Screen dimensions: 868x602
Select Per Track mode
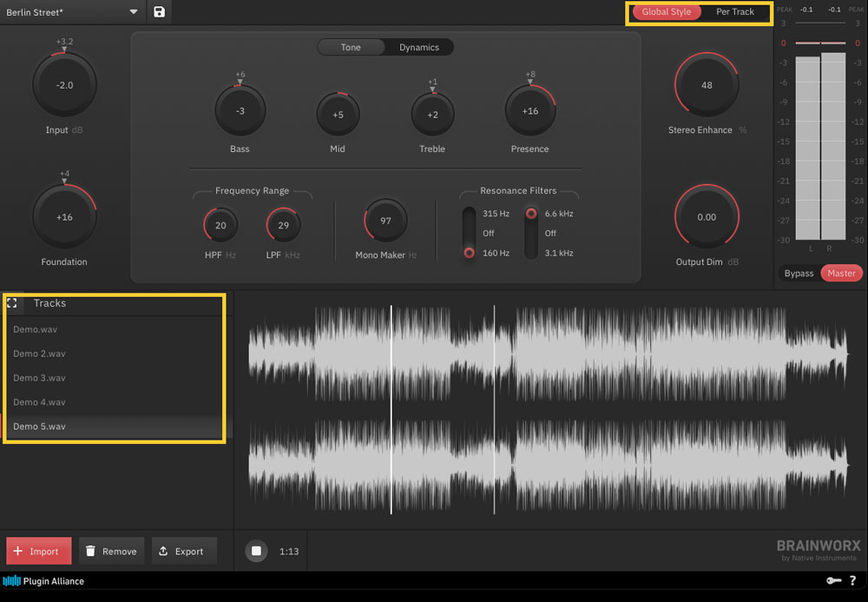(x=734, y=11)
